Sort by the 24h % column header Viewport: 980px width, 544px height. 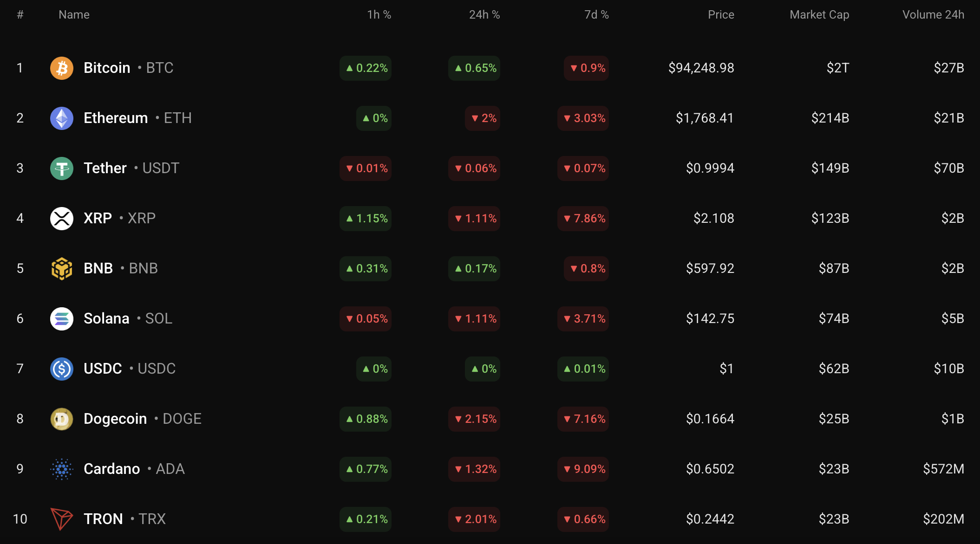tap(484, 15)
